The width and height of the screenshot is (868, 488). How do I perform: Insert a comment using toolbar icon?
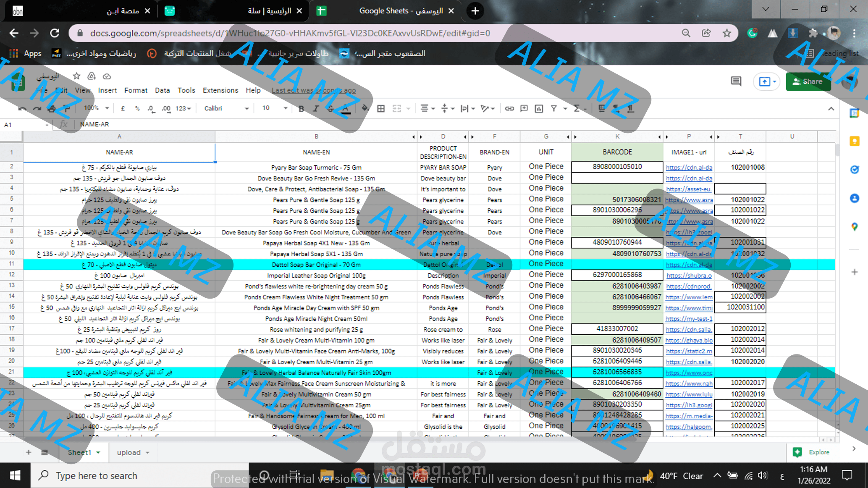524,109
